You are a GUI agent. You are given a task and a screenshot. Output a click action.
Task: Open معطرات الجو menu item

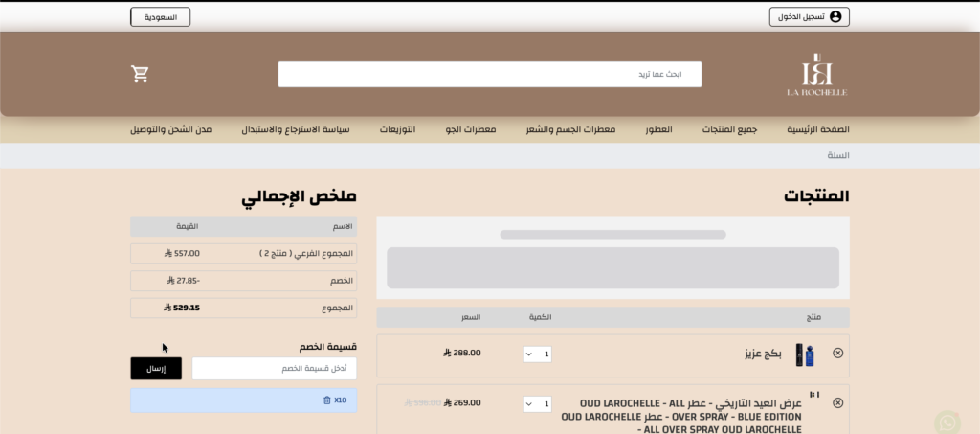click(x=471, y=129)
